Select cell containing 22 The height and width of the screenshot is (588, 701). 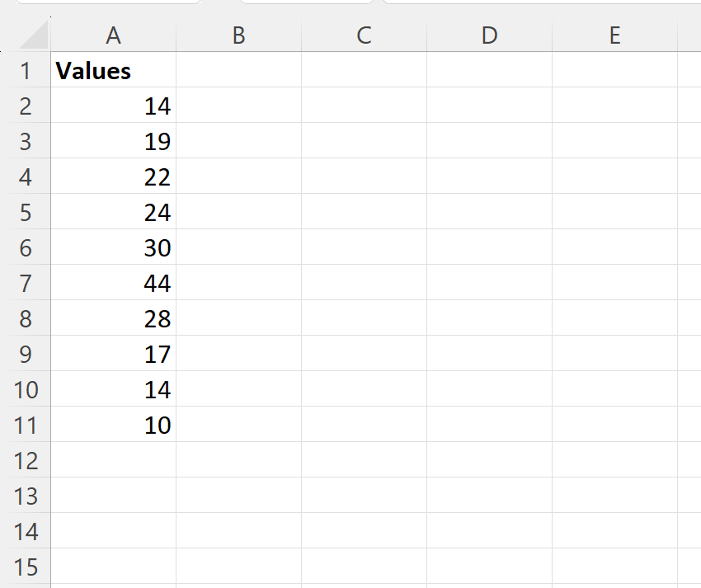click(x=114, y=176)
